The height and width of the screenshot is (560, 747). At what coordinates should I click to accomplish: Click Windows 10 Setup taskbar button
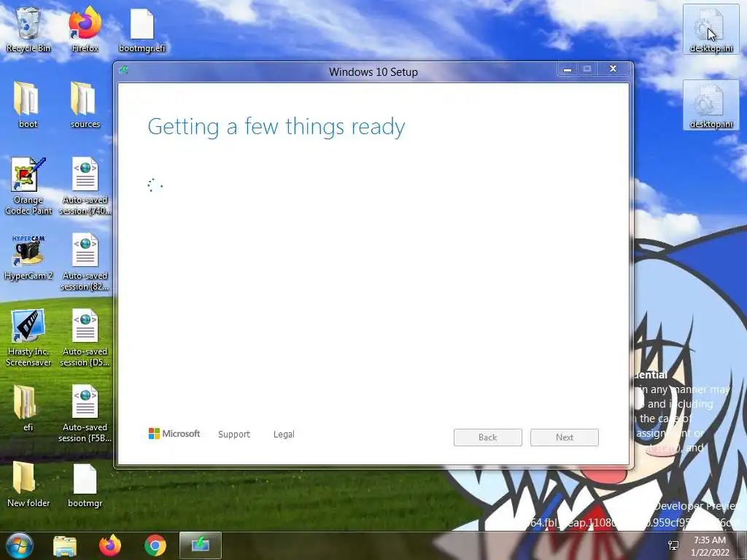(x=201, y=545)
